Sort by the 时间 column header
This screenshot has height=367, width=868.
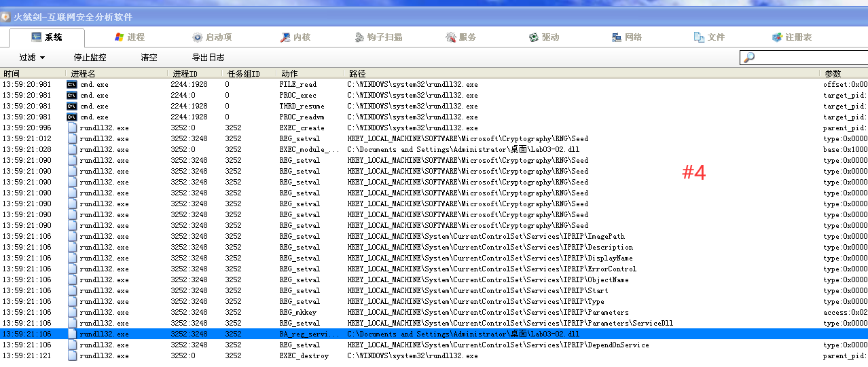pos(33,73)
